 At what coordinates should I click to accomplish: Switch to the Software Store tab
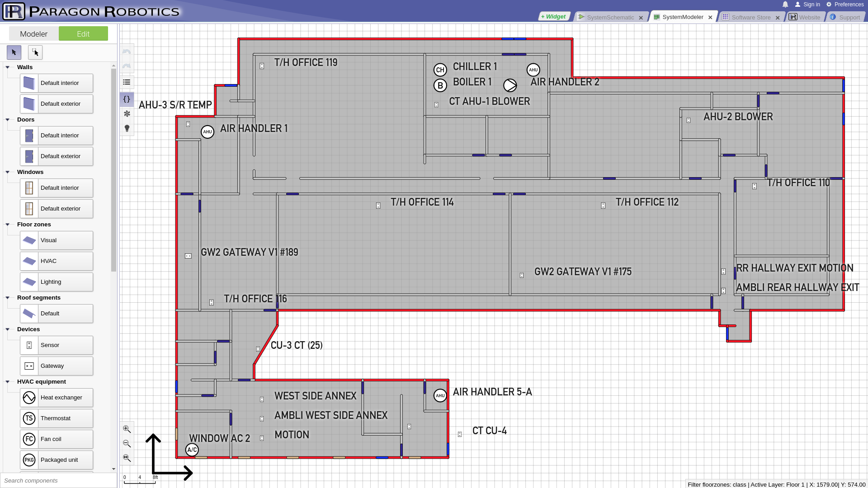750,17
